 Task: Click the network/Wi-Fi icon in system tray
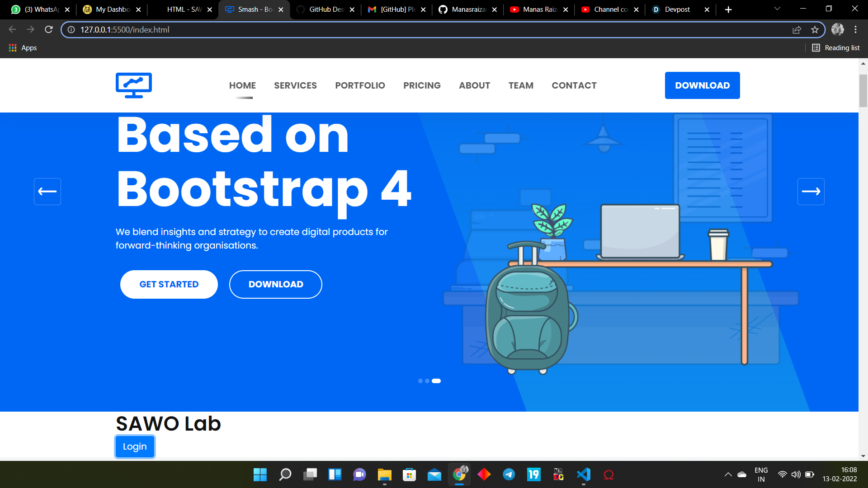click(783, 474)
